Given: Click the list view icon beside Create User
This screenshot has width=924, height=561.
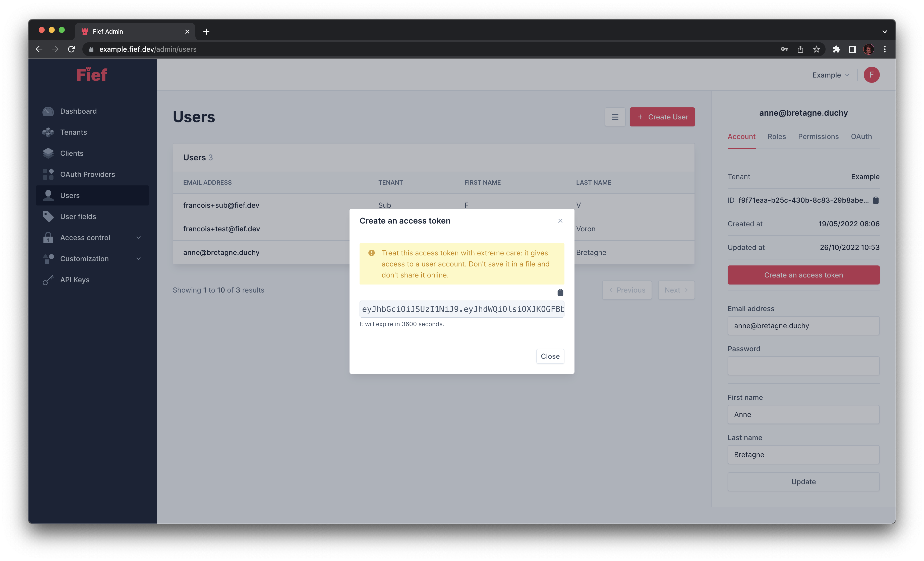Looking at the screenshot, I should (615, 117).
